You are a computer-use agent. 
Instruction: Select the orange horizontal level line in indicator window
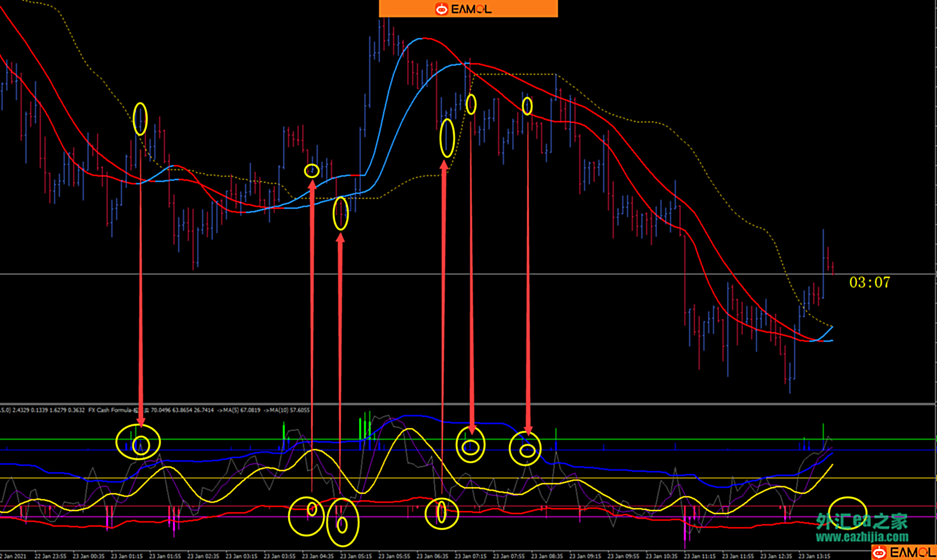point(656,478)
